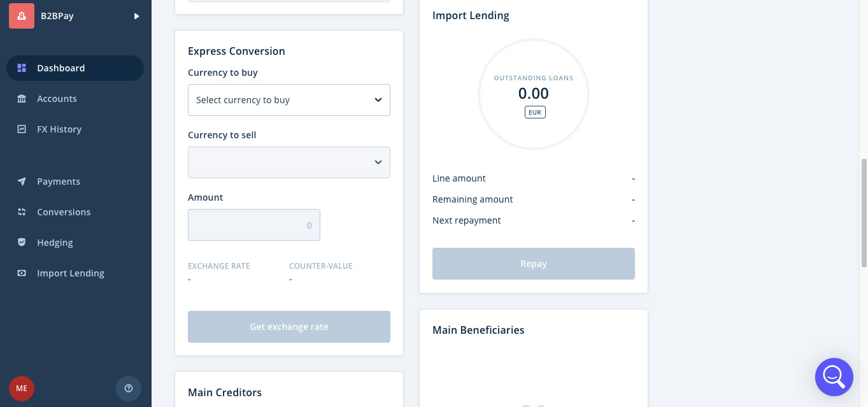The image size is (868, 407).
Task: Click the ME user avatar
Action: coord(22,388)
